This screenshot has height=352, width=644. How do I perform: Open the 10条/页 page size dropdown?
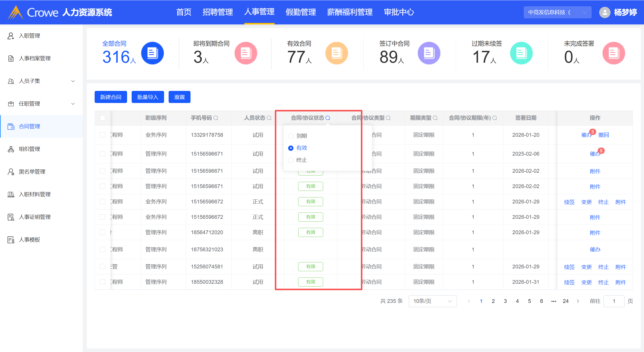click(432, 301)
